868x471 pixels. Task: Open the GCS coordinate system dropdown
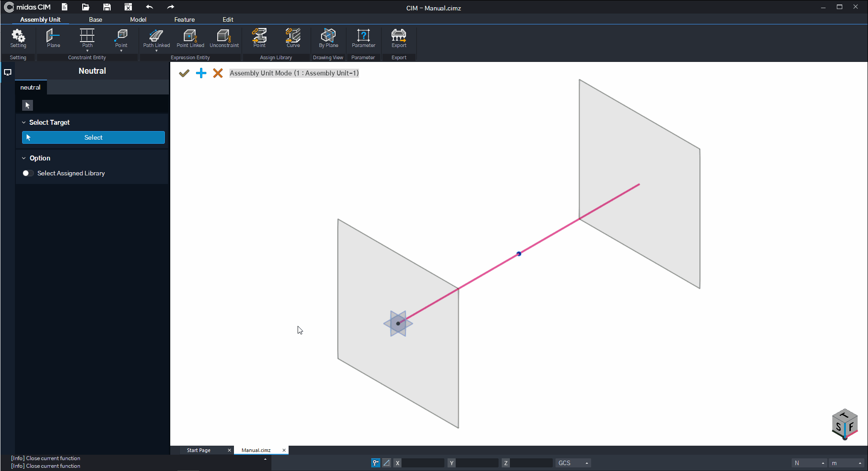tap(573, 463)
